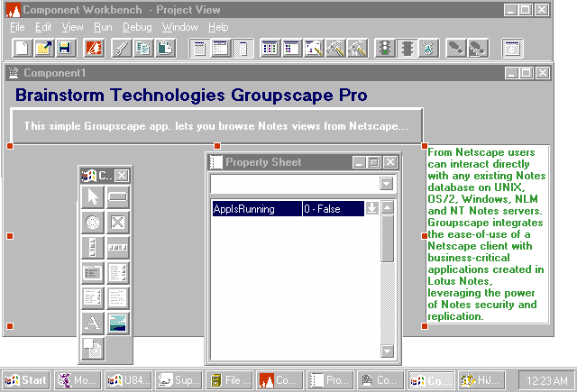
Task: Toggle the grid with pencil edit button
Action: tap(314, 48)
